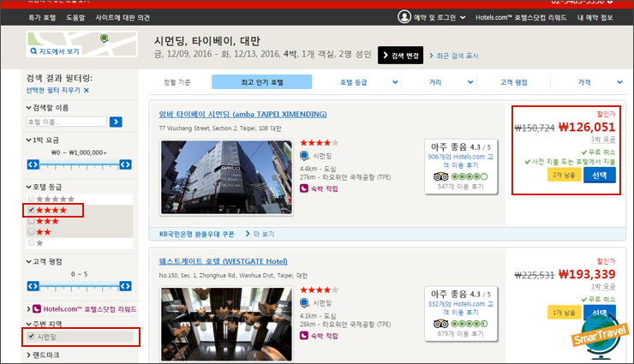
Task: Open 도움말 menu item
Action: [x=75, y=18]
